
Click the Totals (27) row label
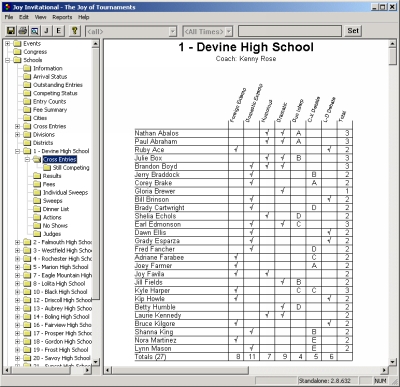[150, 357]
